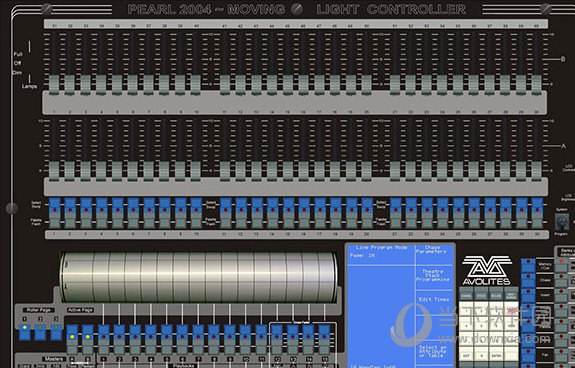
Task: Choose Edit Times on the LCD
Action: click(x=435, y=300)
